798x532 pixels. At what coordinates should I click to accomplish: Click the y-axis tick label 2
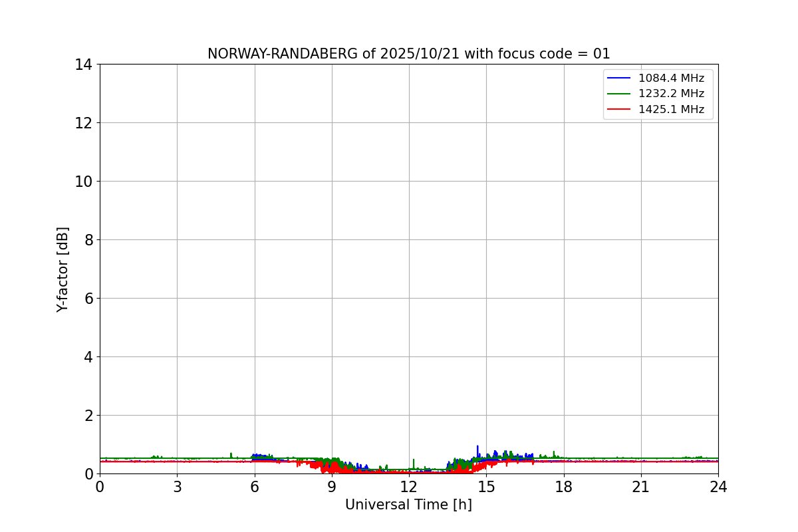88,416
